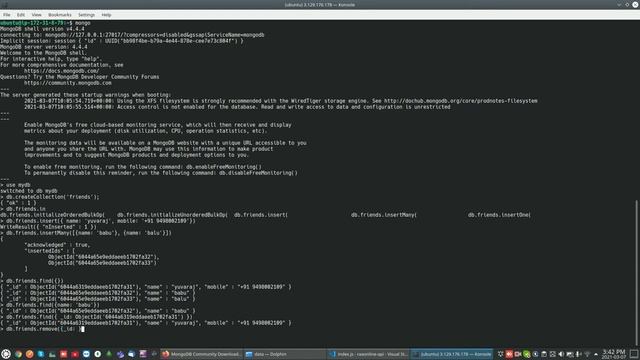Screen dimensions: 640x360
Task: Open the brightness settings tray icon
Action: coord(500,354)
